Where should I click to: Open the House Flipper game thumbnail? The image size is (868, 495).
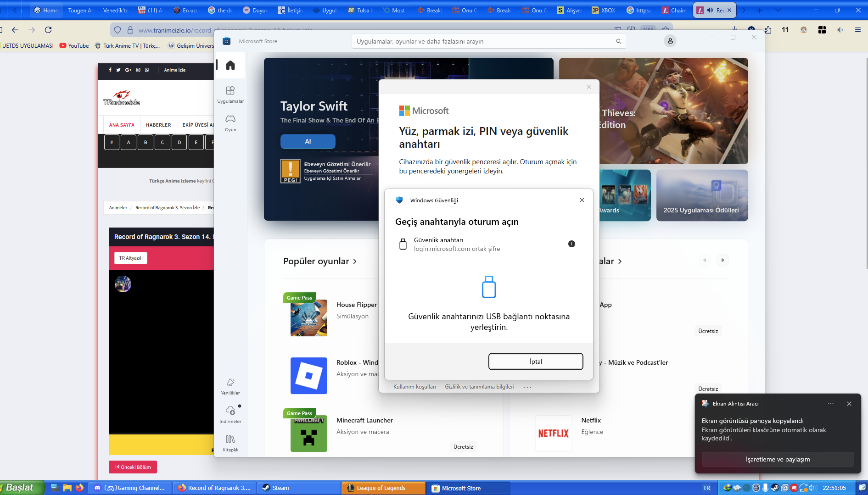pyautogui.click(x=308, y=318)
